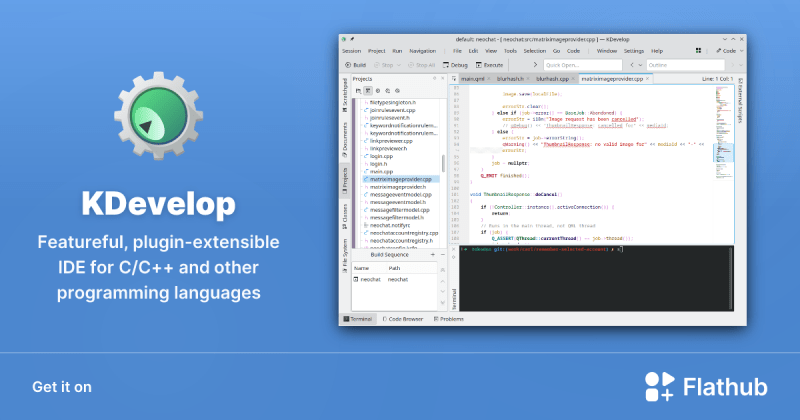Image resolution: width=800 pixels, height=420 pixels.
Task: Expand the toolbar overflow chevron
Action: [x=535, y=65]
